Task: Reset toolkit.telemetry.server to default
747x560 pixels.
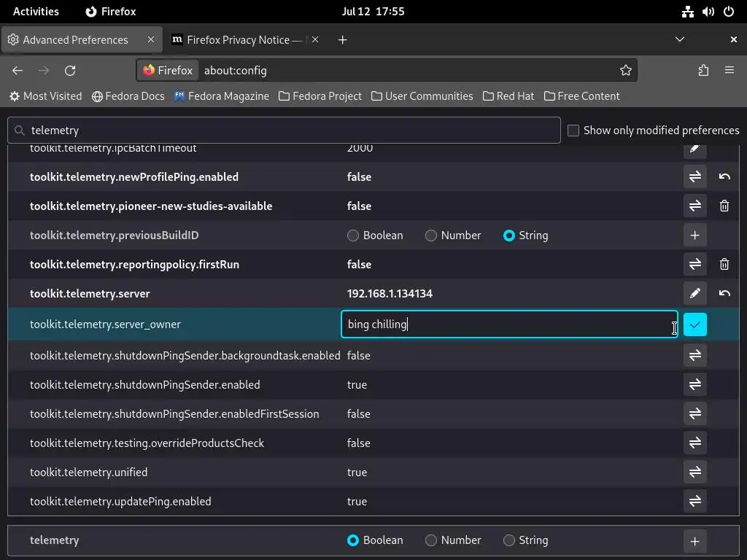Action: click(724, 293)
